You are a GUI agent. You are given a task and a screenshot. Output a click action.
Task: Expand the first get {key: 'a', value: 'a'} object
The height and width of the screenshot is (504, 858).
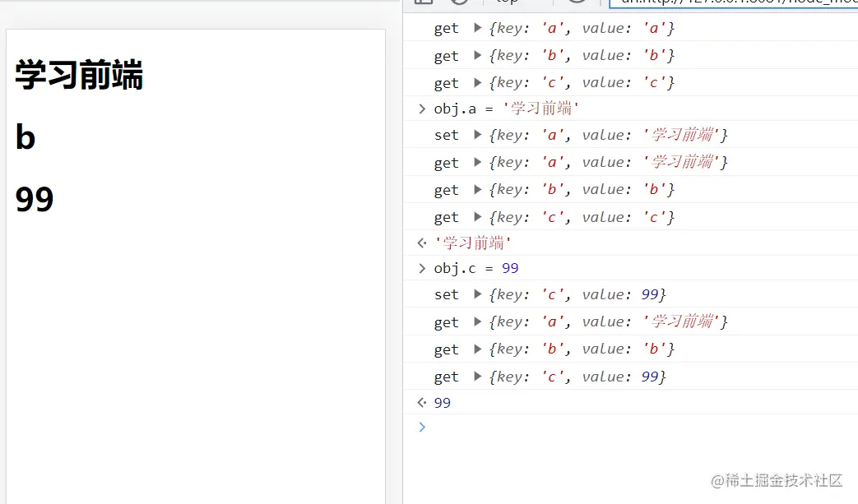coord(475,27)
